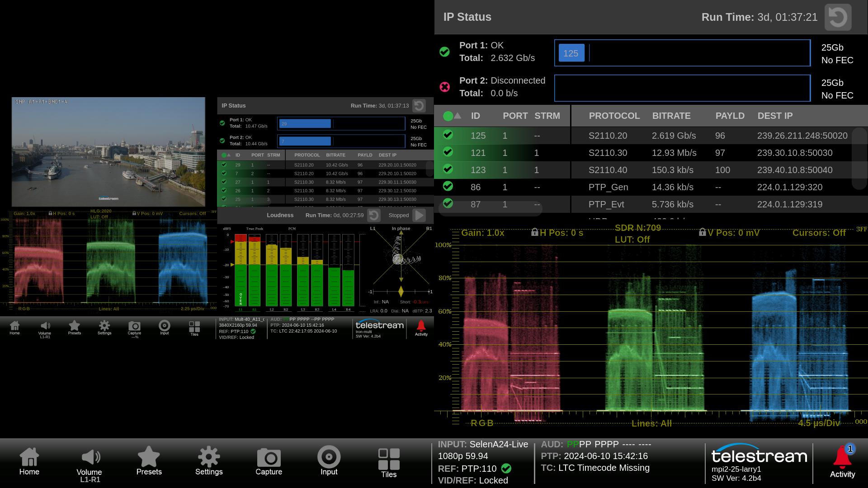Start the stopped Loudness measurement with play button

click(420, 216)
